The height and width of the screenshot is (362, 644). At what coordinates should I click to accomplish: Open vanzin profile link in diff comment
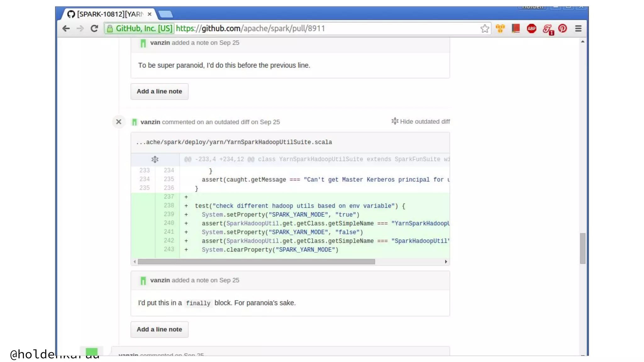click(150, 122)
